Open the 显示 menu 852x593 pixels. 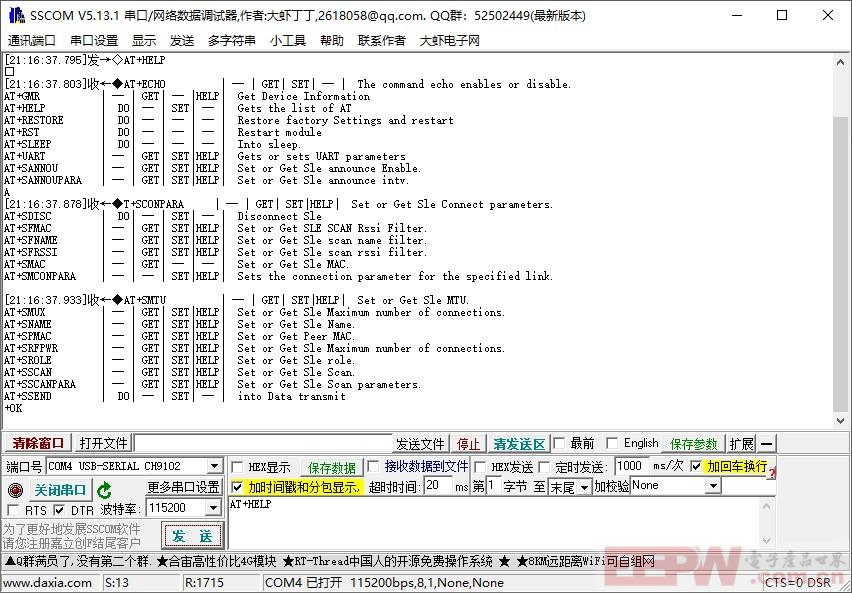tap(144, 40)
